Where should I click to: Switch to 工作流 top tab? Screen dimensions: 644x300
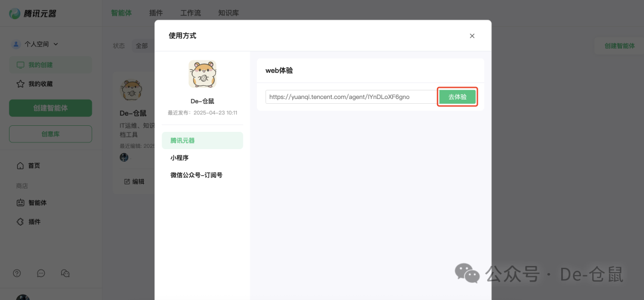coord(191,13)
